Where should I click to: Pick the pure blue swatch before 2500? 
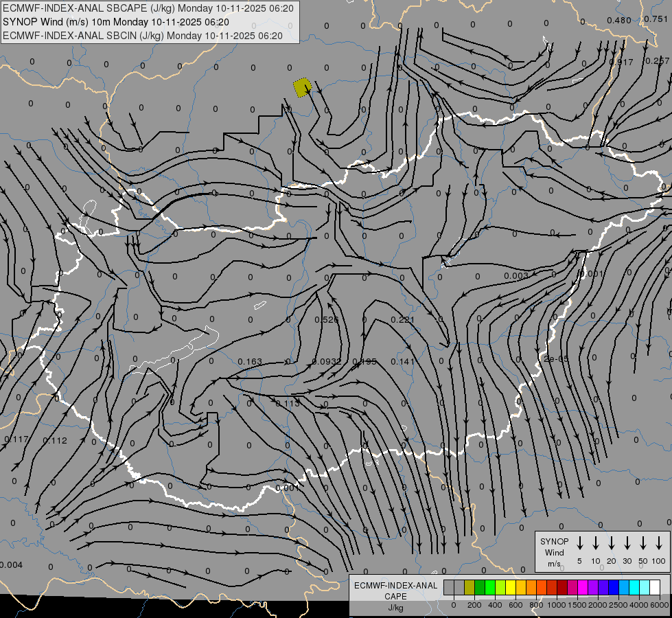[614, 588]
